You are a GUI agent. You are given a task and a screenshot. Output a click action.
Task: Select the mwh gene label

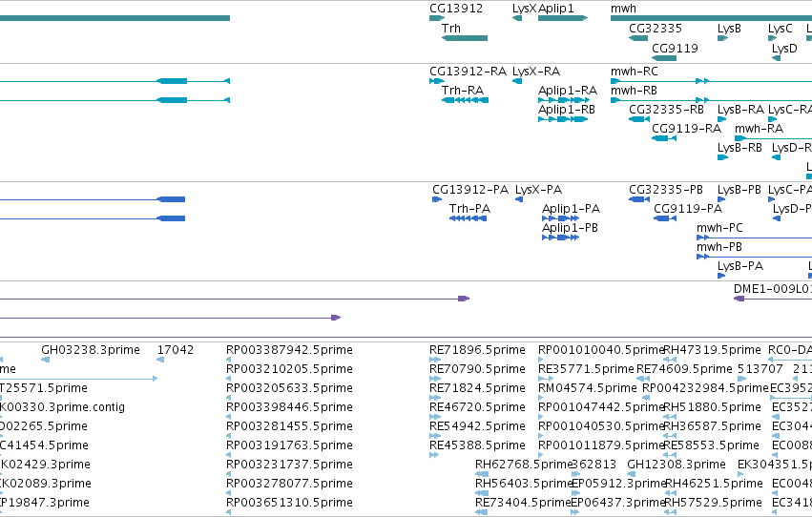pos(623,9)
